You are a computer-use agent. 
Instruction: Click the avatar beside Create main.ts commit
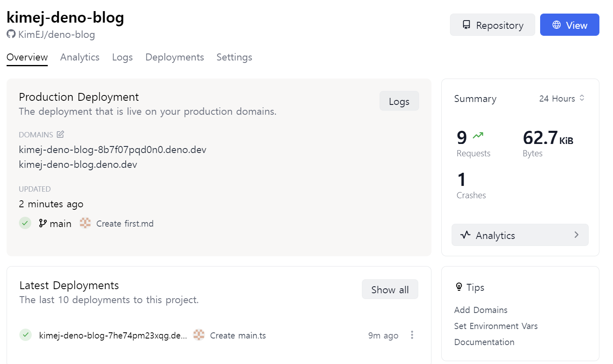coord(199,335)
